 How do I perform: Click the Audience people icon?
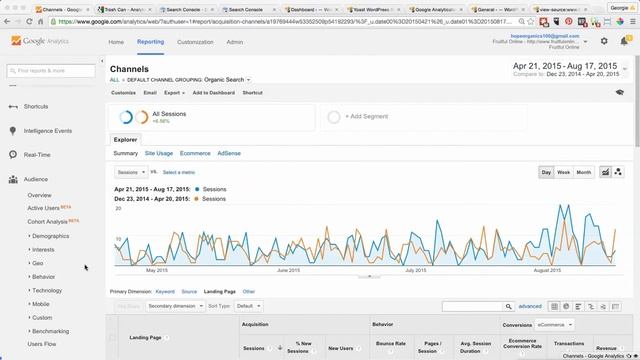point(13,179)
